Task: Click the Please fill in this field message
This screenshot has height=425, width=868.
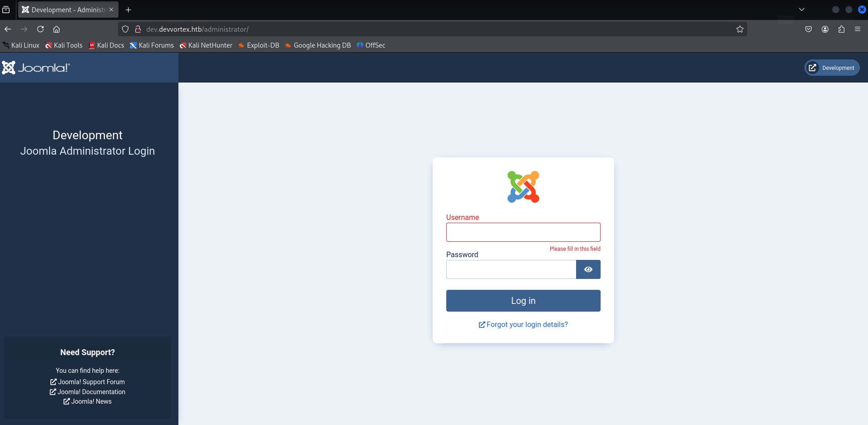Action: [x=575, y=249]
